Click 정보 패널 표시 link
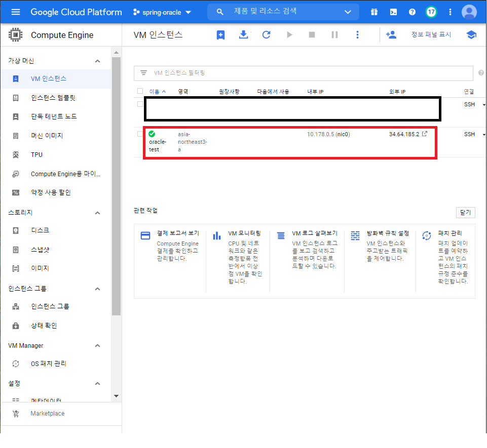This screenshot has width=487, height=448. [431, 34]
